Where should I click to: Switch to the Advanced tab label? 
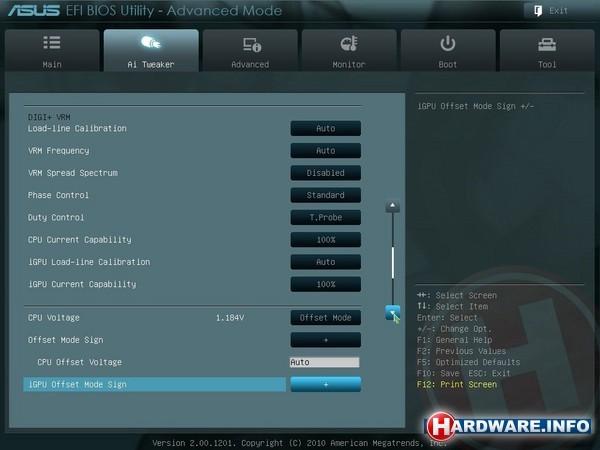(250, 64)
